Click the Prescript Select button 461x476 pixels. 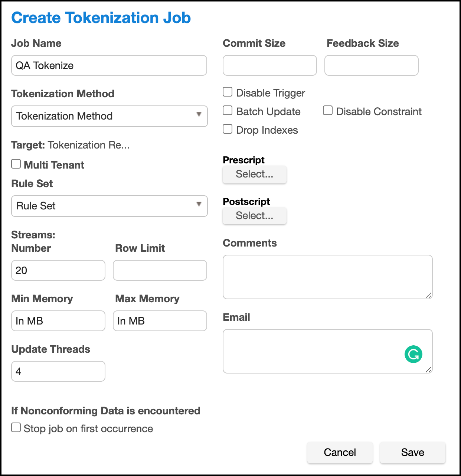255,174
